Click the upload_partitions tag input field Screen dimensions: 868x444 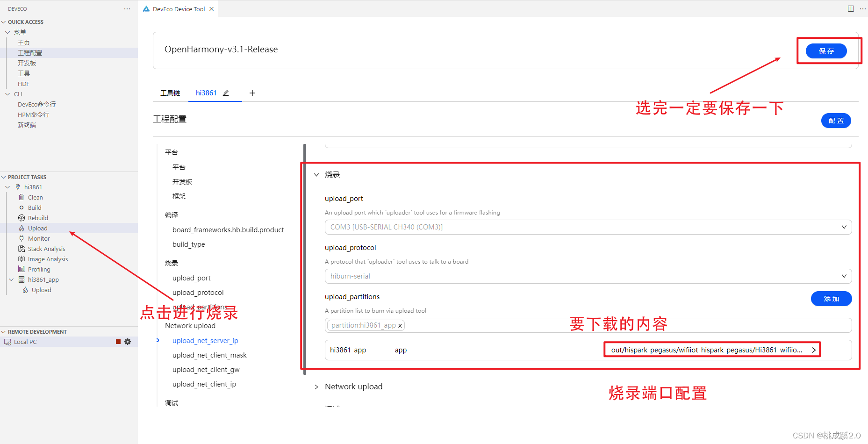588,325
